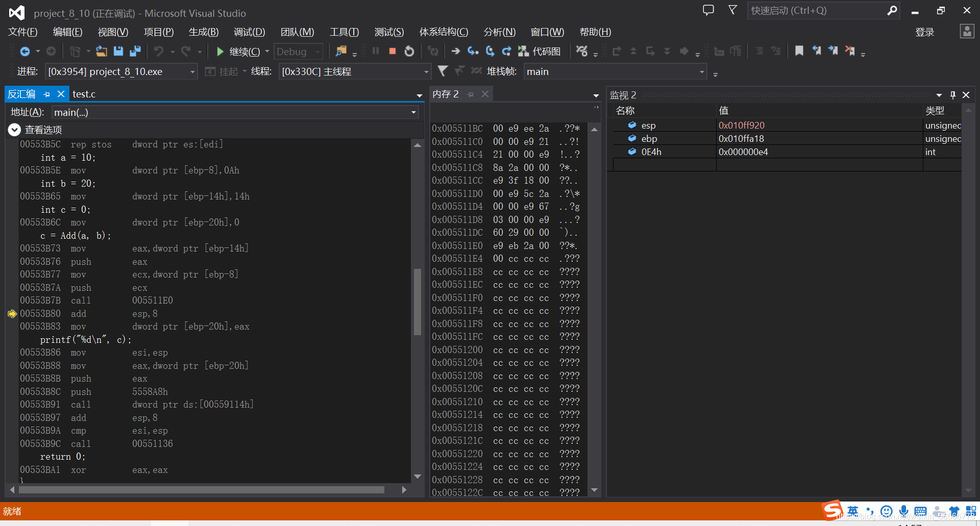The image size is (980, 526).
Task: Click the Sogou input method S icon
Action: point(832,510)
